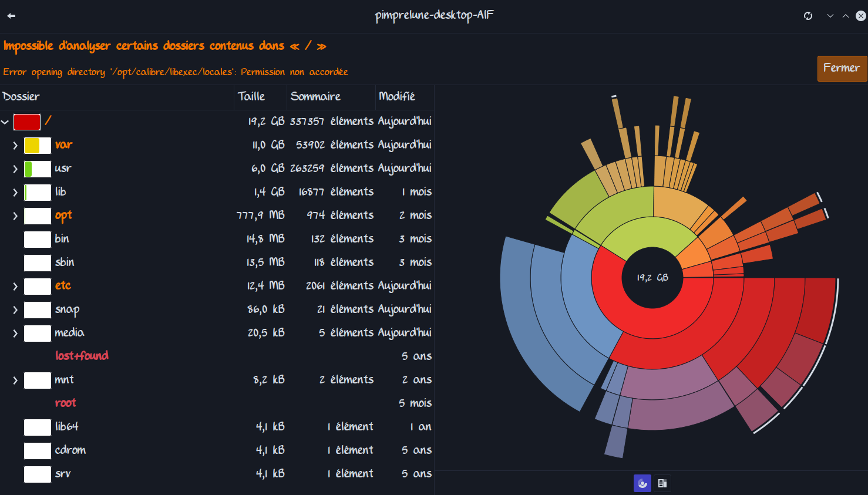Screen dimensions: 868x495
Task: Expand the var folder
Action: pos(15,146)
